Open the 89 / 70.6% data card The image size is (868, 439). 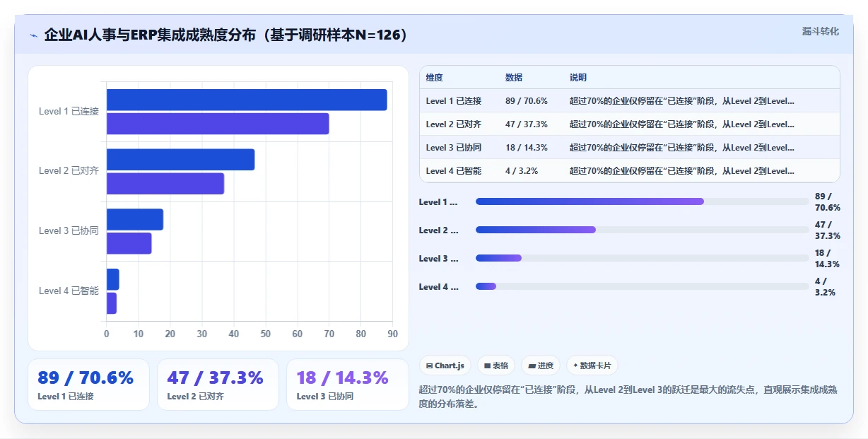coord(88,385)
